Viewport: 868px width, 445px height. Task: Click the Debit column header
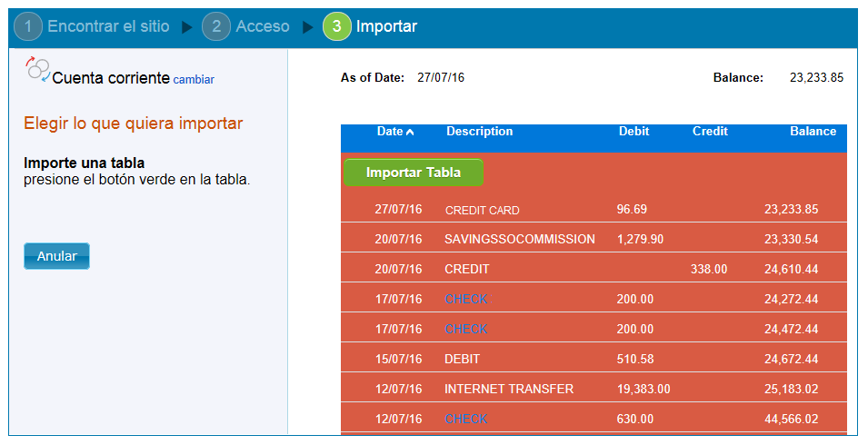tap(634, 132)
